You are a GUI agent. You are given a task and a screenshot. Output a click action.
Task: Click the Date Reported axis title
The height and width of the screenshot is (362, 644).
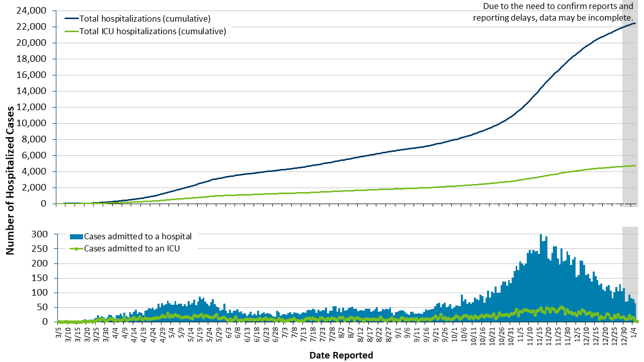point(341,355)
